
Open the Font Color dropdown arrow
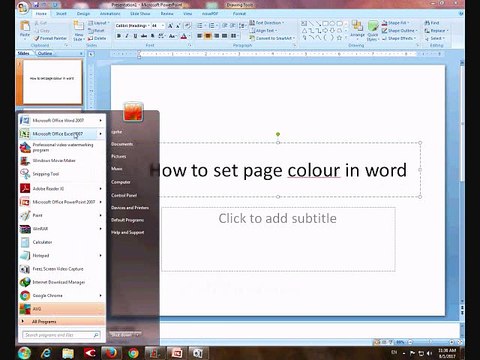[x=189, y=36]
